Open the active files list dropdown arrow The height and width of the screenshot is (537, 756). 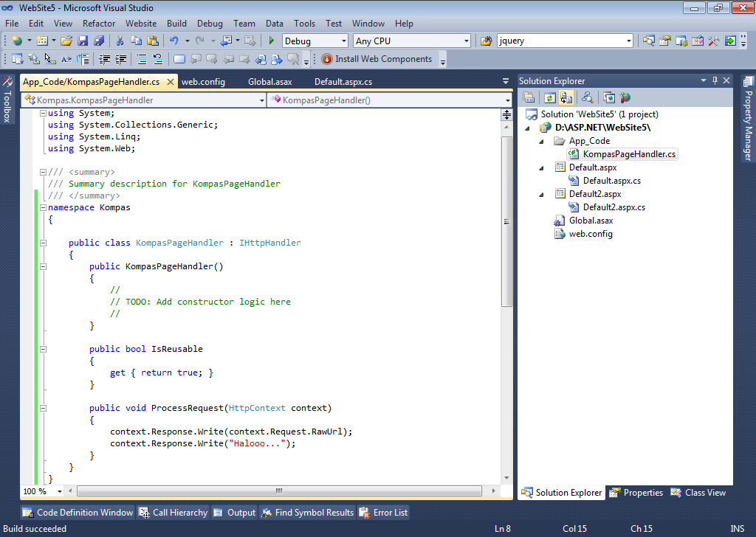tap(505, 81)
